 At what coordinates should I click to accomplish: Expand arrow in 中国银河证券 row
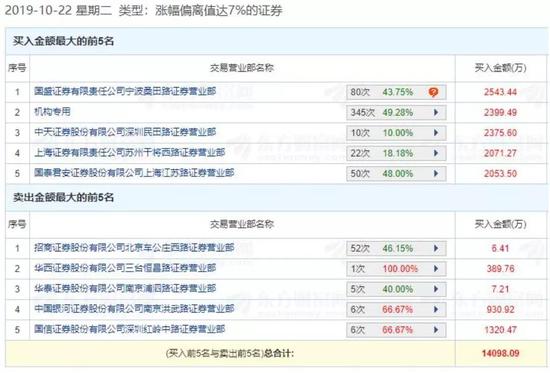pyautogui.click(x=436, y=309)
